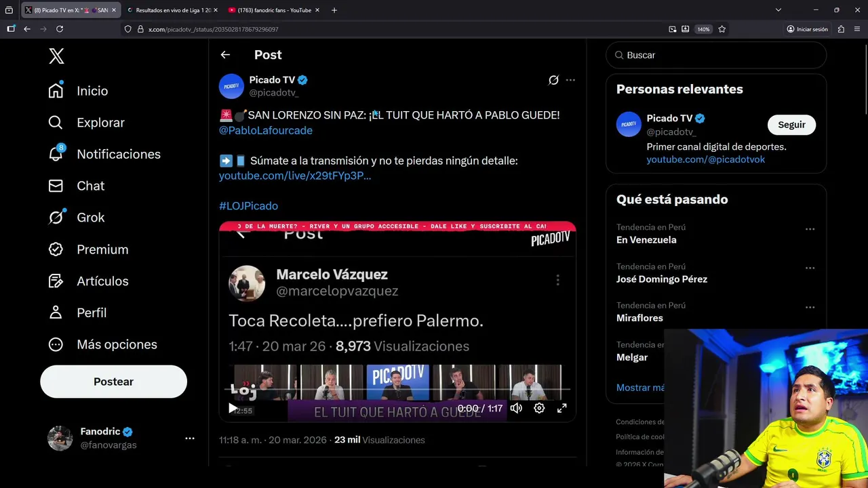The width and height of the screenshot is (868, 488).
Task: Open the En Venezuela trend
Action: 646,240
